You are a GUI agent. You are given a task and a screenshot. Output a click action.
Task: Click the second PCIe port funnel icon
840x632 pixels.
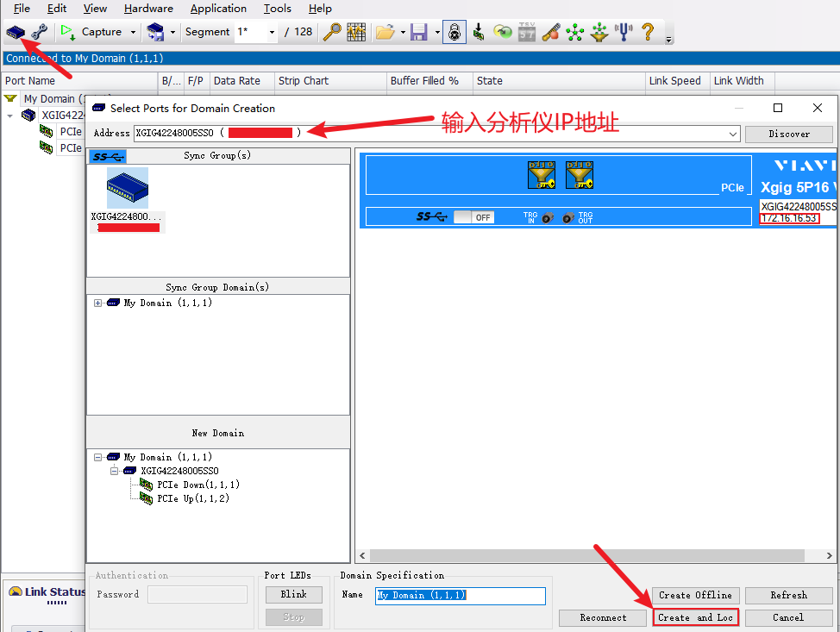click(x=580, y=175)
